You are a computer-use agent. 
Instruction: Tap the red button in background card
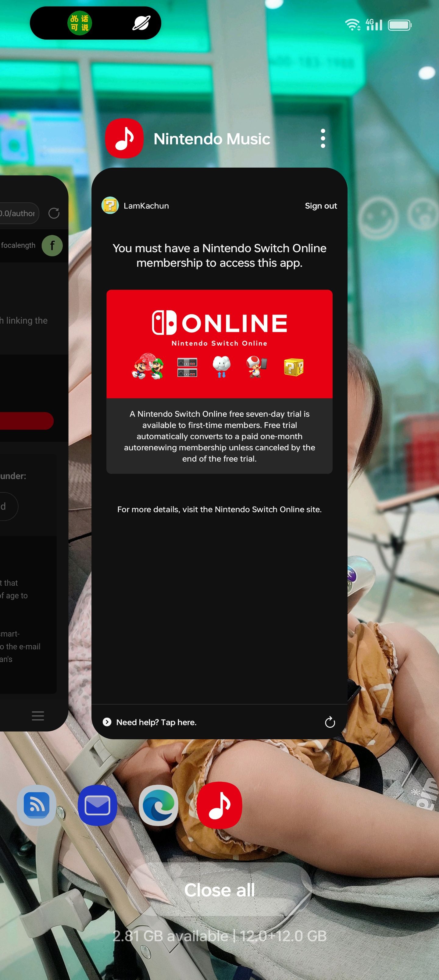pyautogui.click(x=27, y=421)
